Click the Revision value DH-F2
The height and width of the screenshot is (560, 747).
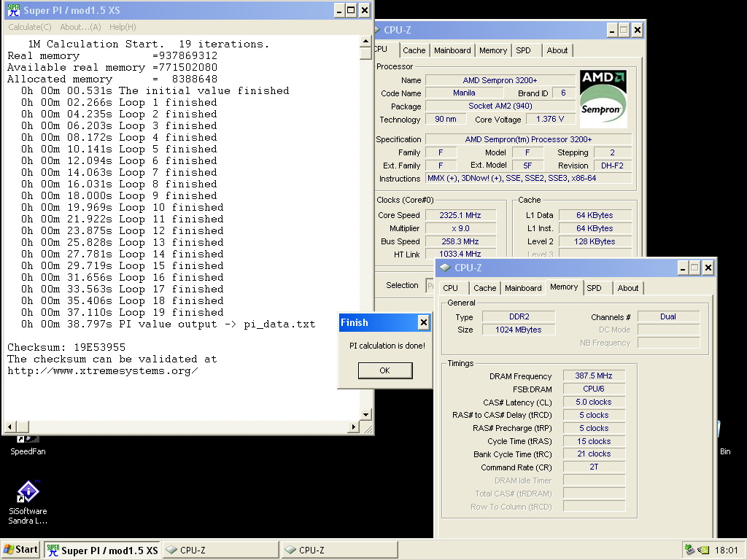612,166
